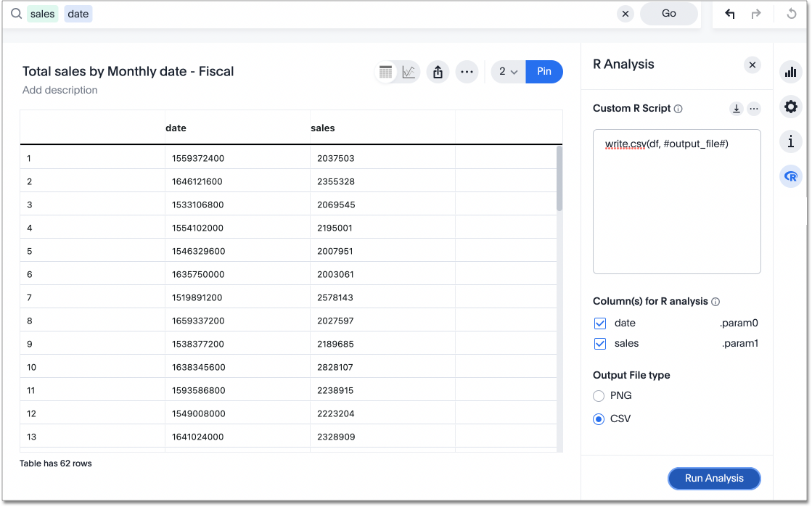Click the table vertical scrollbar
812x507 pixels.
559,178
